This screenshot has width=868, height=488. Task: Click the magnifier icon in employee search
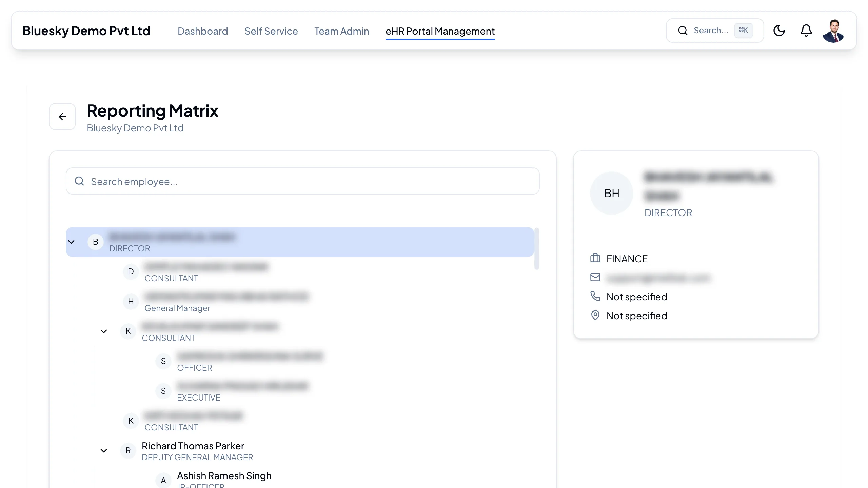tap(79, 181)
